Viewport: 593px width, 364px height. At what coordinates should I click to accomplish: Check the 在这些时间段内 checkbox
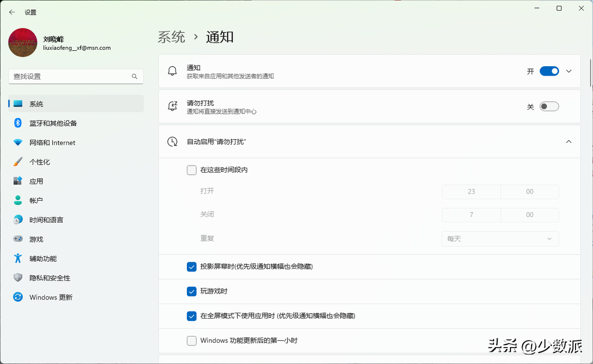pos(192,170)
